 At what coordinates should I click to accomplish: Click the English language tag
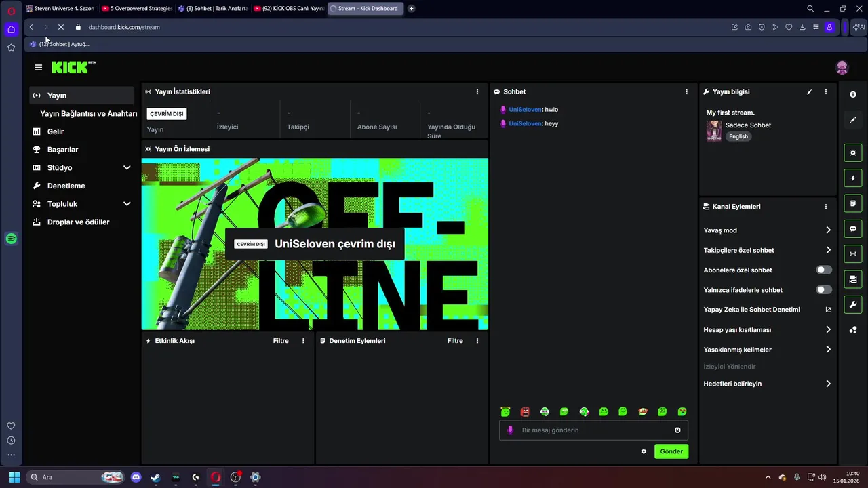pyautogui.click(x=738, y=137)
